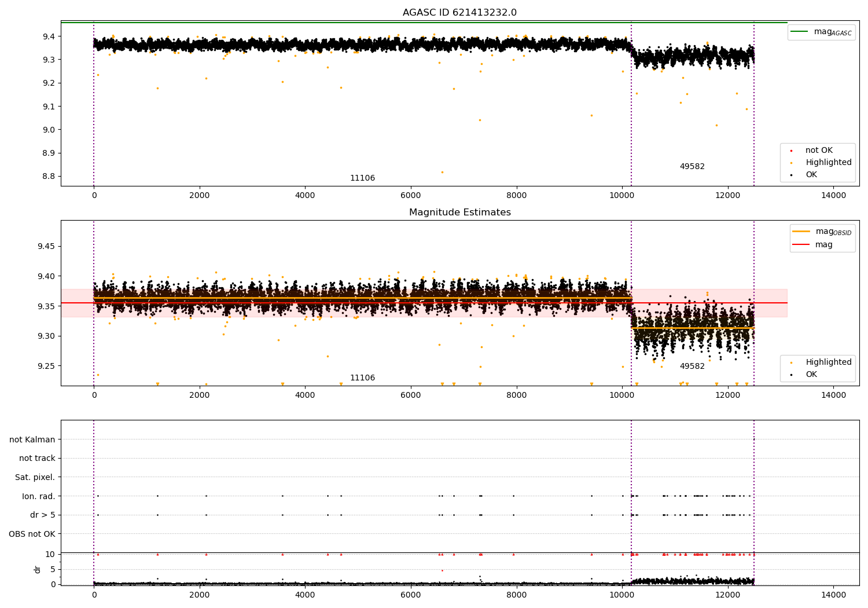Click the plot title AGASC ID 621413232.0
Image resolution: width=868 pixels, height=608 pixels.
(459, 13)
